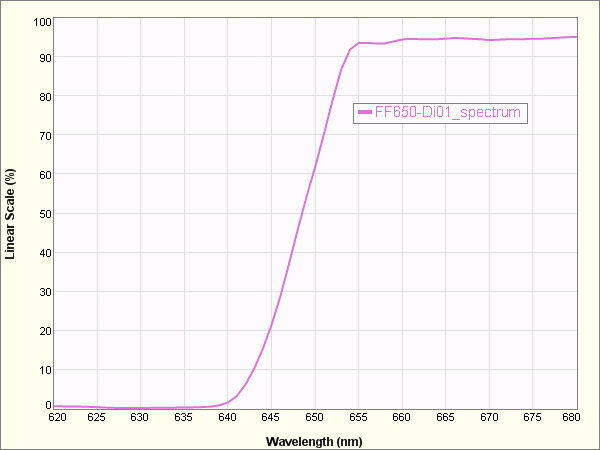Select the 90 tick label on y-axis
600x450 pixels.
44,58
